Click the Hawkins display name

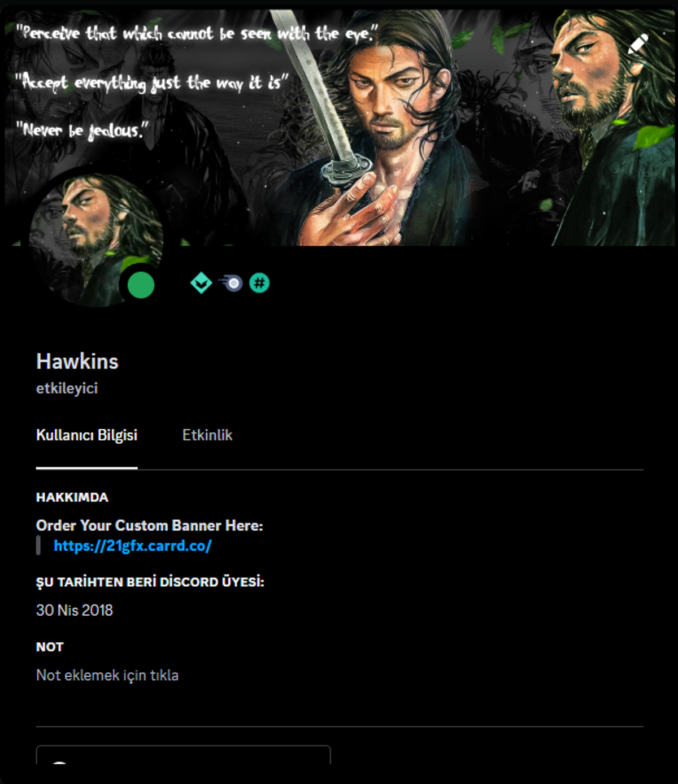(x=77, y=361)
